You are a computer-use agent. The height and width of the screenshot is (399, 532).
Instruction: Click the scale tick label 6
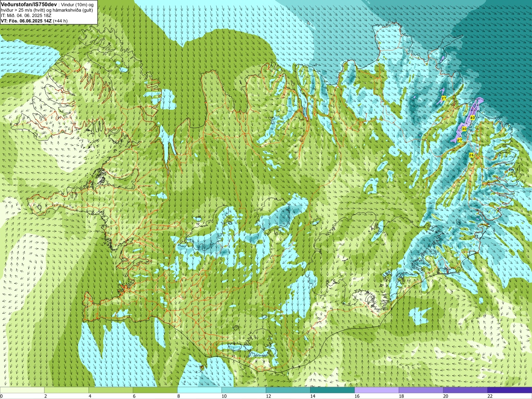pyautogui.click(x=134, y=396)
